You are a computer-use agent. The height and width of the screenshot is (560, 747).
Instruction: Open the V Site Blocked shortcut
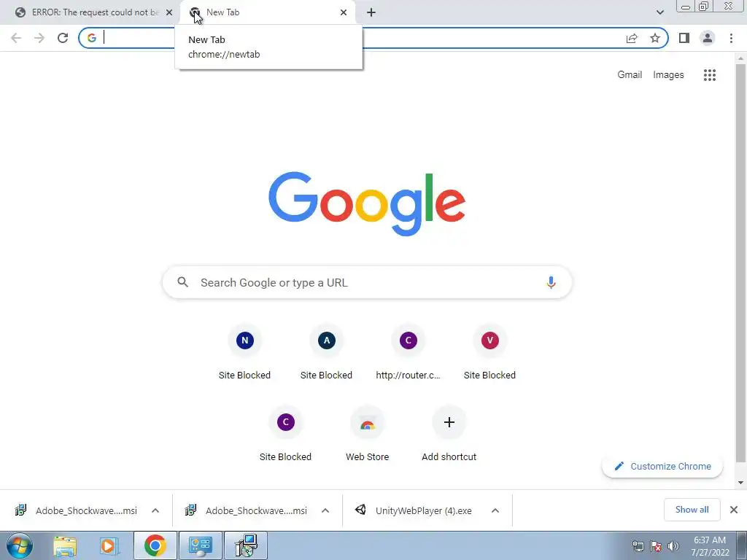pyautogui.click(x=489, y=352)
